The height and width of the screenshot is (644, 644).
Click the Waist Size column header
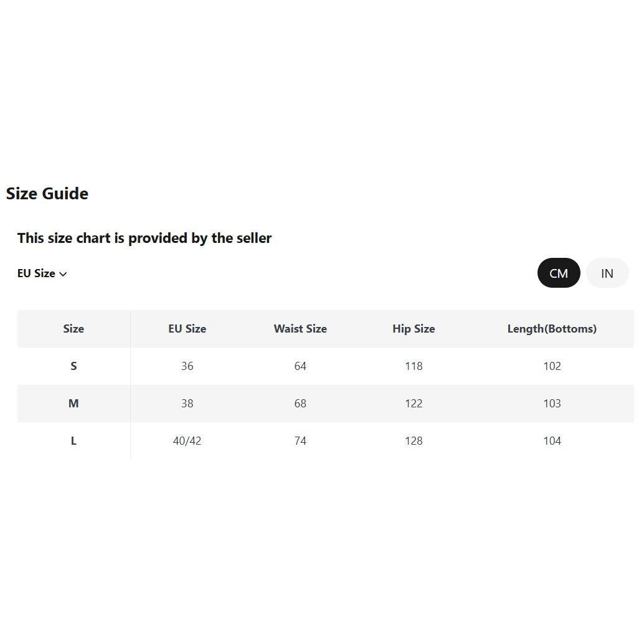coord(300,329)
